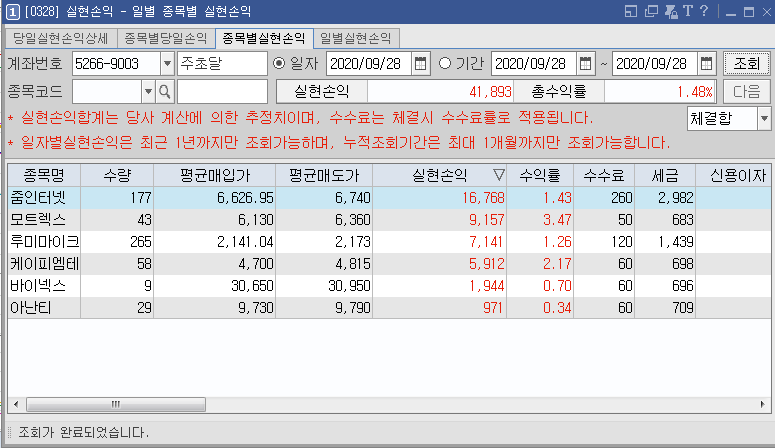
Task: Click the print/capture icon in title bar
Action: pos(671,11)
